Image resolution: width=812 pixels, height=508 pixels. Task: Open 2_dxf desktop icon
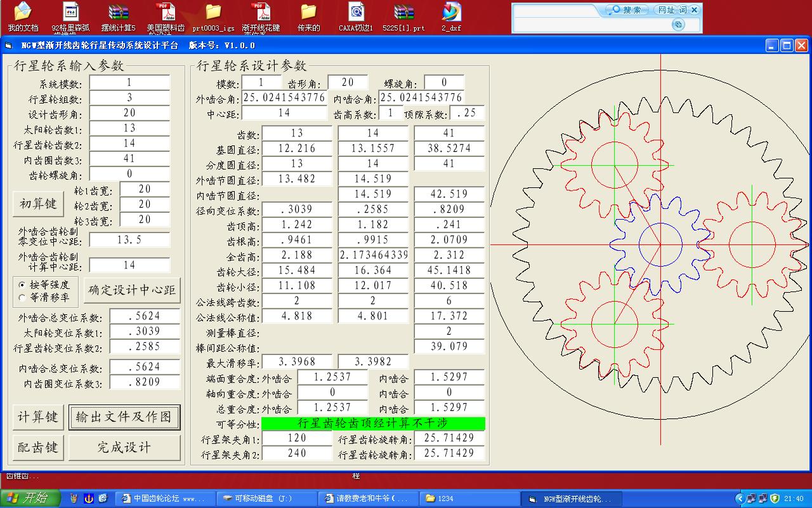tap(452, 17)
